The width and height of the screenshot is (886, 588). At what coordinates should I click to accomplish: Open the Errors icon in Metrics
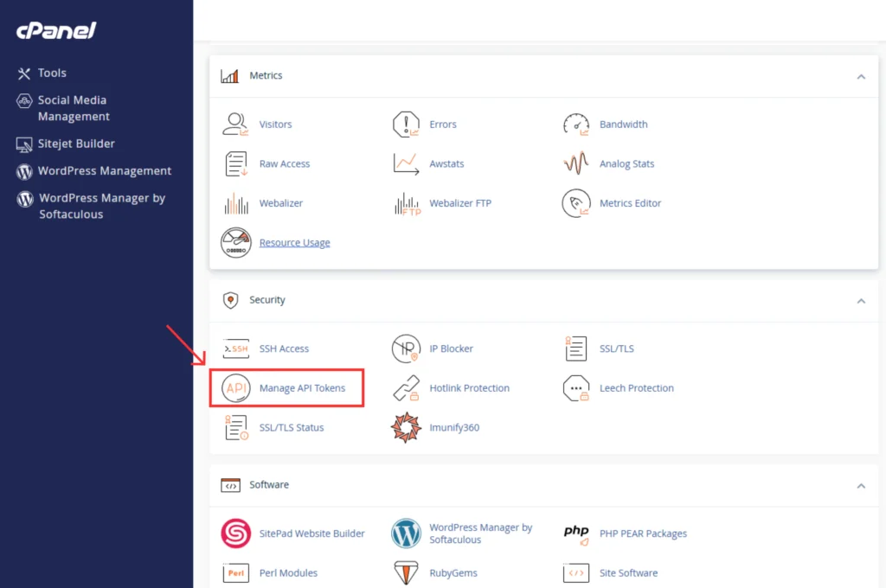pyautogui.click(x=406, y=125)
